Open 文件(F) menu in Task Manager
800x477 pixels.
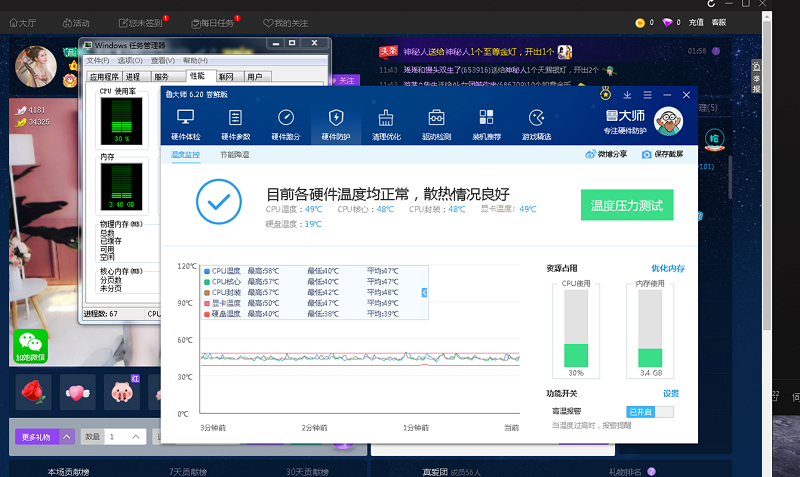click(x=97, y=60)
